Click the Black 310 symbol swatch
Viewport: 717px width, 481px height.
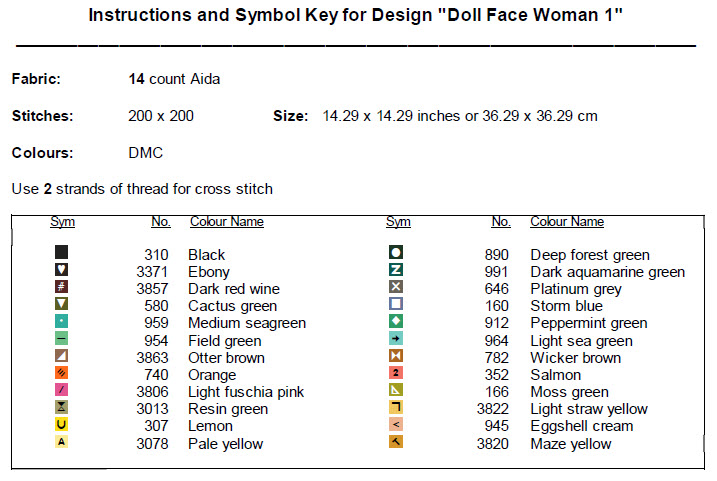click(61, 253)
